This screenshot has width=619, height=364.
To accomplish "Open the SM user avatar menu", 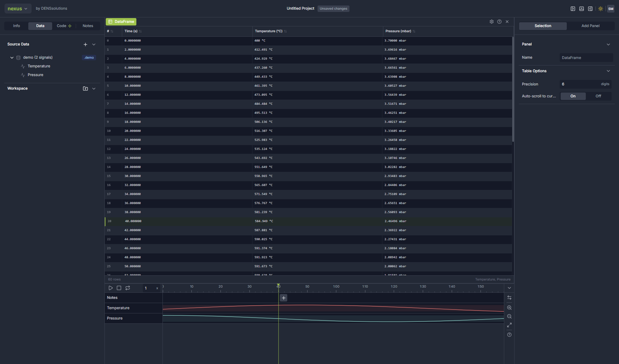I will tap(611, 9).
